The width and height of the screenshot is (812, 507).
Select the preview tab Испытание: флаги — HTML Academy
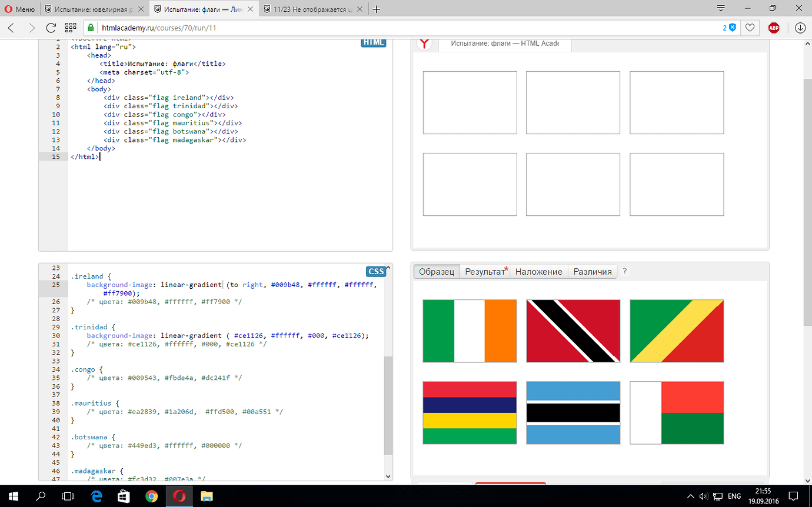[504, 44]
